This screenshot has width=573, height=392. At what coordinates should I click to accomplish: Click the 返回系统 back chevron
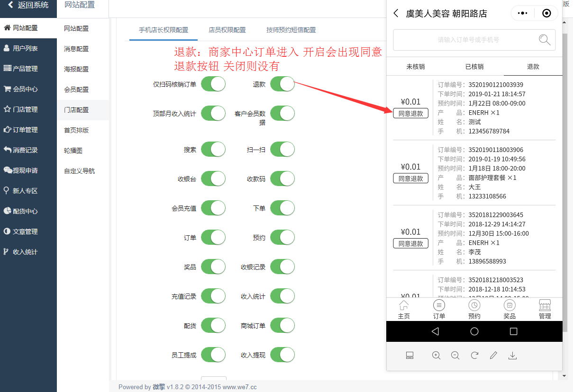click(10, 5)
